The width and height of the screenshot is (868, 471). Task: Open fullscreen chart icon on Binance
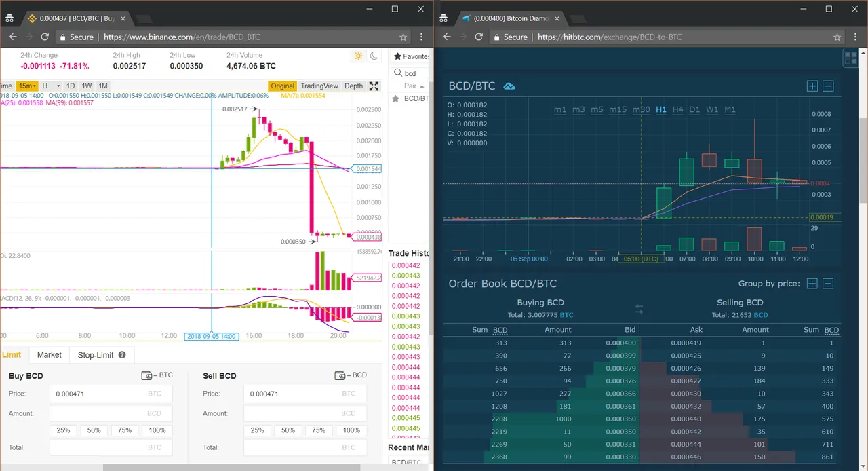click(374, 86)
